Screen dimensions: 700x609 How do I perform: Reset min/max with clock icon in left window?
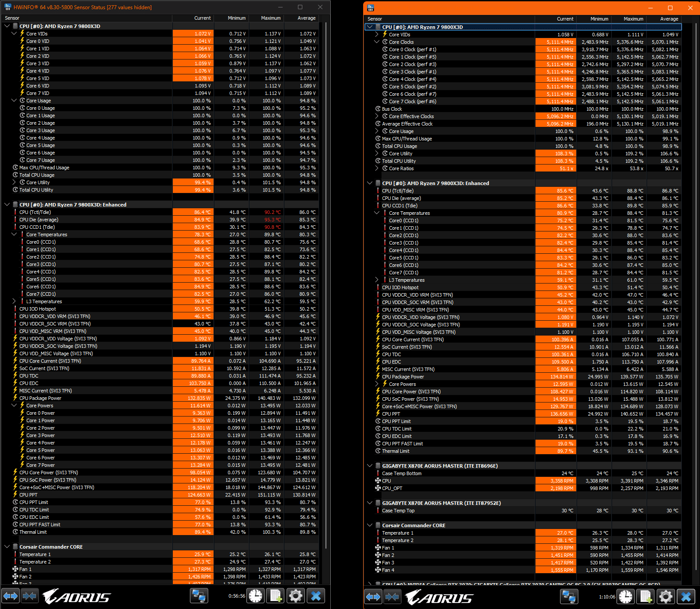(255, 596)
